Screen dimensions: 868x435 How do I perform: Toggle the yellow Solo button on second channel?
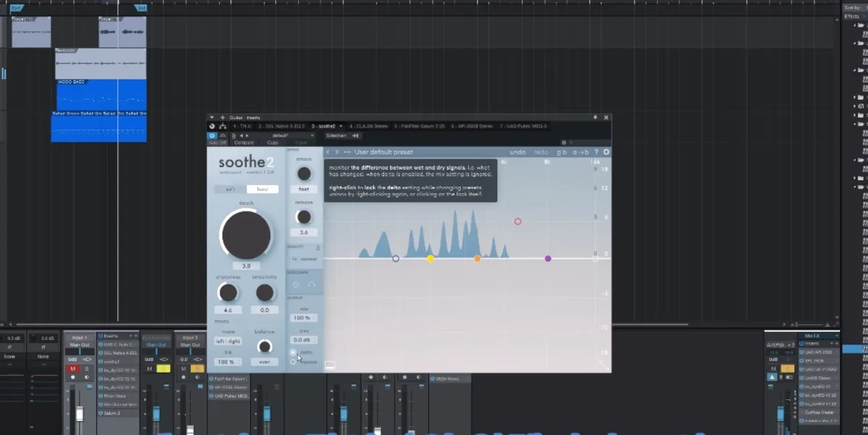tap(163, 368)
